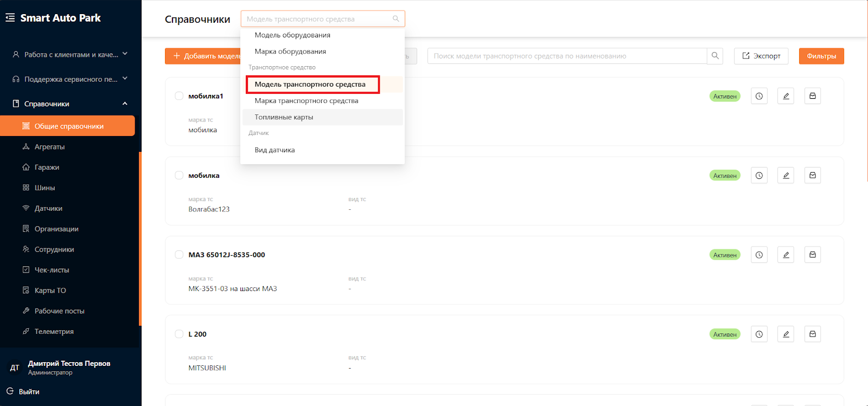Click the history clock icon for мобилка1
The image size is (868, 406).
[759, 96]
